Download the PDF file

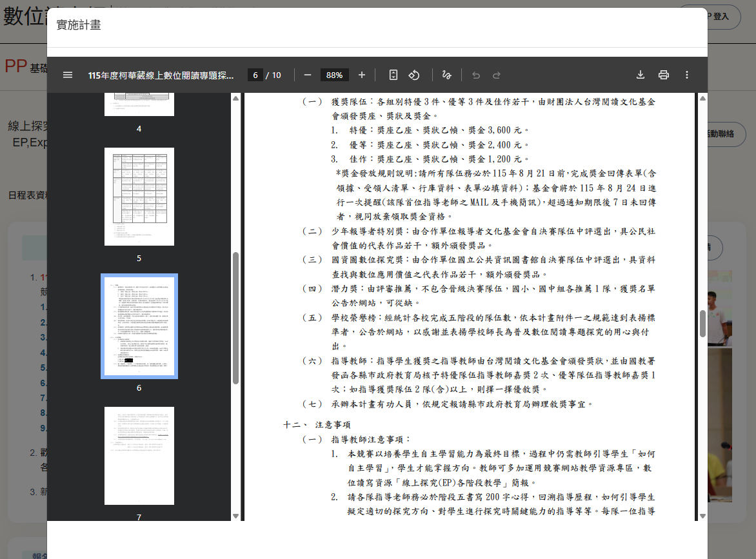coord(641,75)
